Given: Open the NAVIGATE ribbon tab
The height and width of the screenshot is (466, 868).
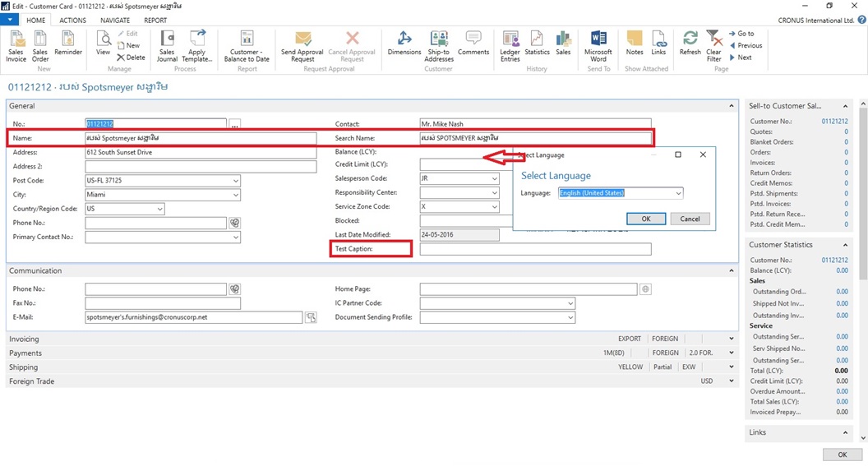Looking at the screenshot, I should [115, 21].
